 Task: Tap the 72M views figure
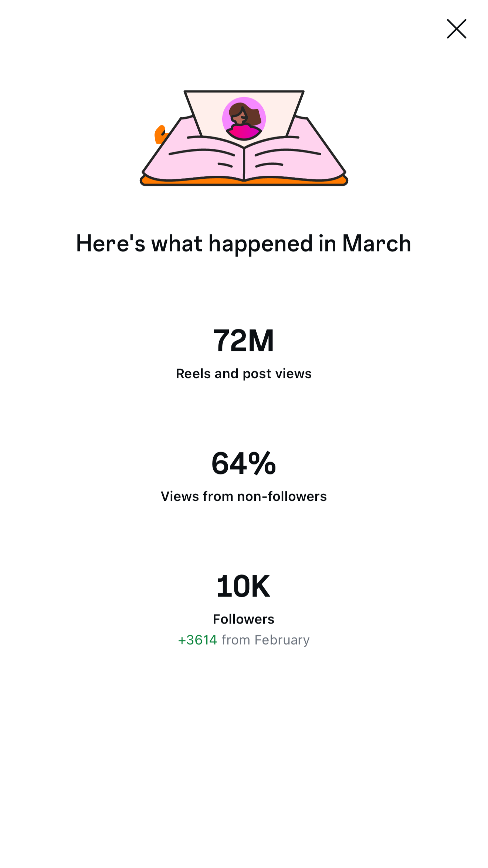point(244,340)
